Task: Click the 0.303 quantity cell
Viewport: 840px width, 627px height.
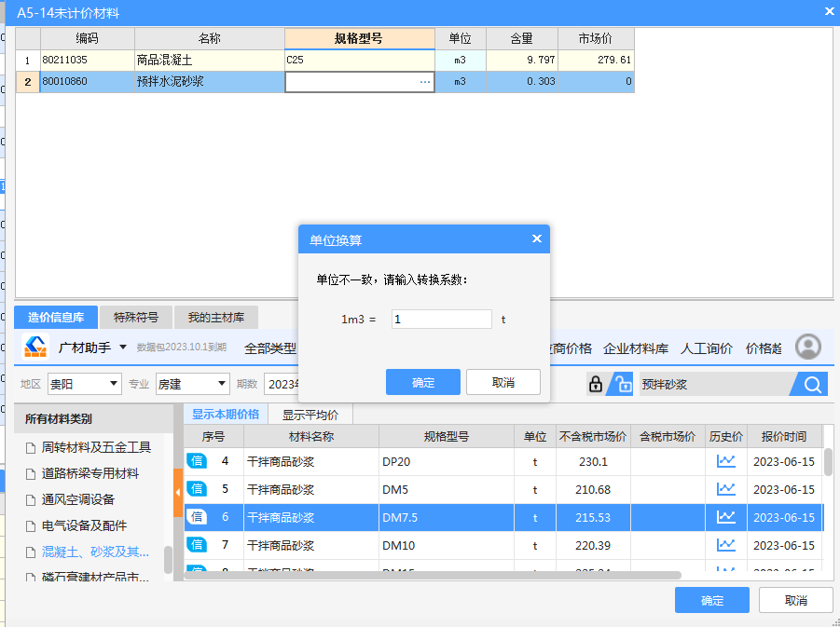Action: tap(522, 82)
